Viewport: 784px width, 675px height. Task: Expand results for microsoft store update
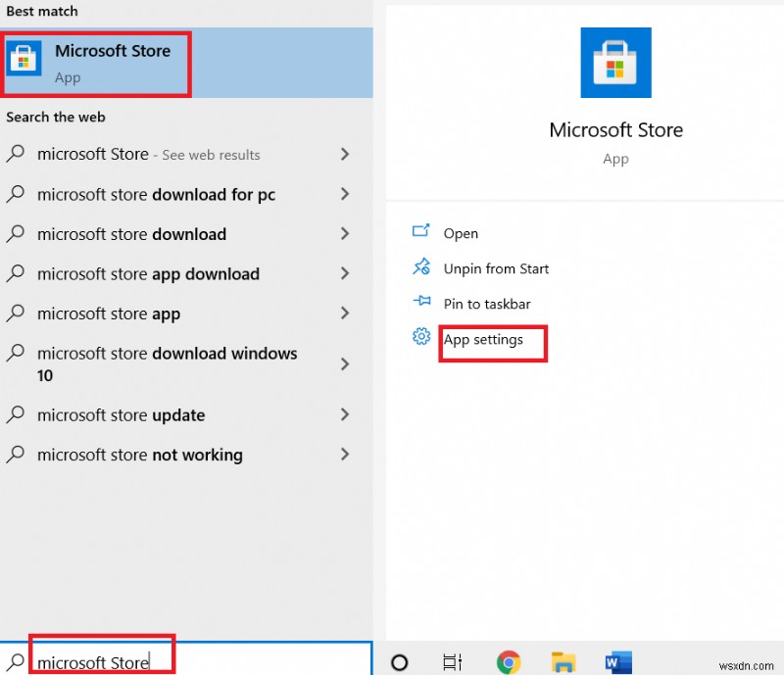click(x=345, y=415)
